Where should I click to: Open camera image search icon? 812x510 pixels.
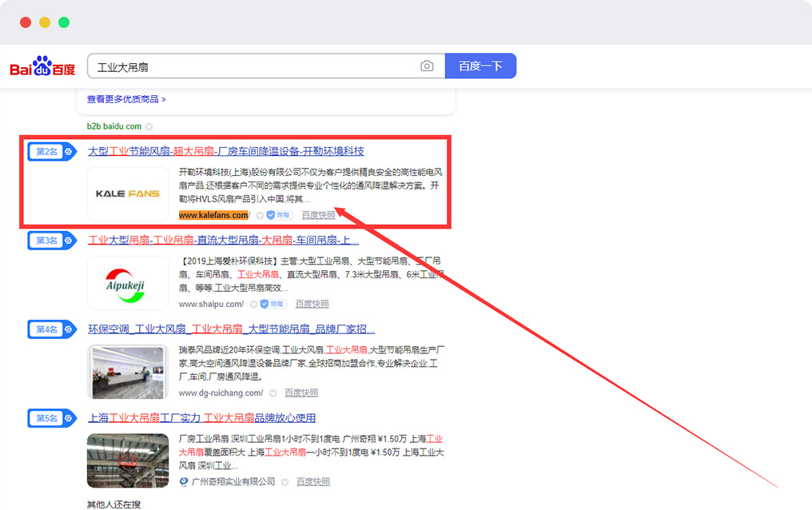[x=427, y=66]
